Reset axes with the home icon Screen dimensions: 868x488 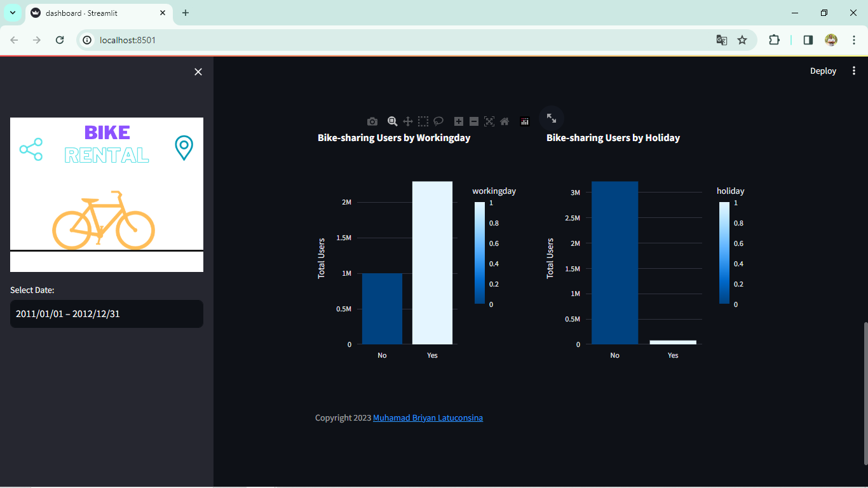coord(505,121)
